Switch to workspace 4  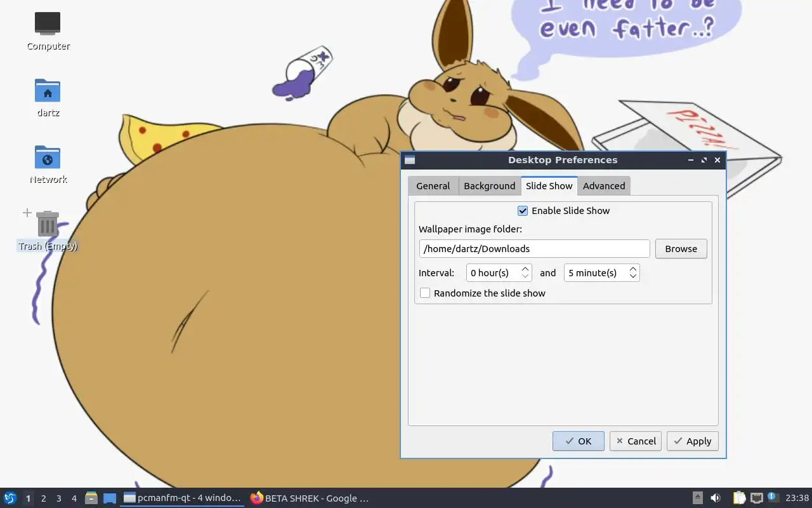(74, 498)
